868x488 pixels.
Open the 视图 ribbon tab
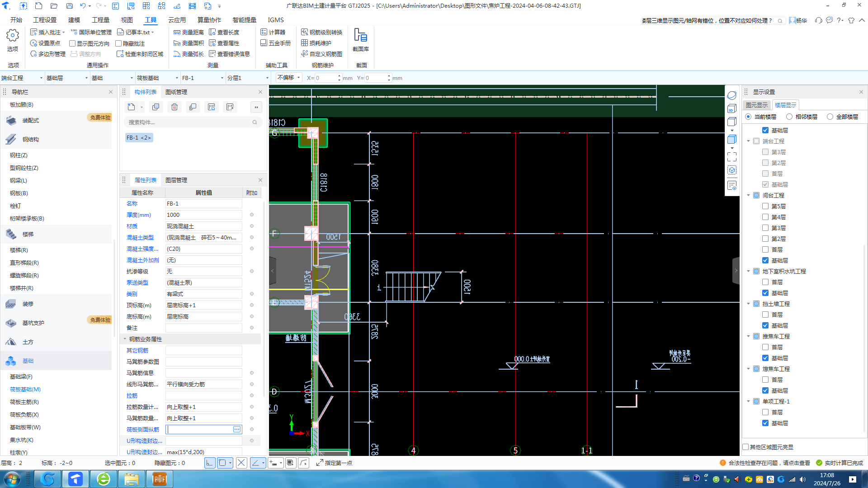(127, 20)
